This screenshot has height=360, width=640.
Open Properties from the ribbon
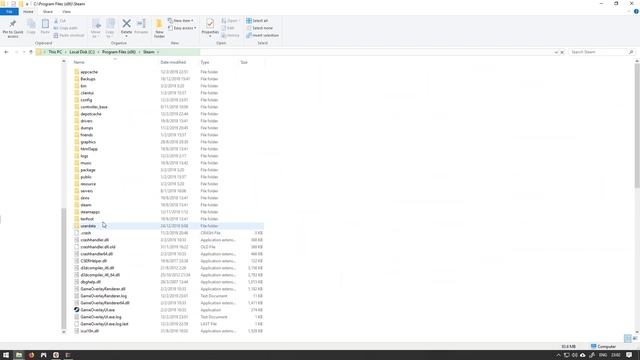210,27
